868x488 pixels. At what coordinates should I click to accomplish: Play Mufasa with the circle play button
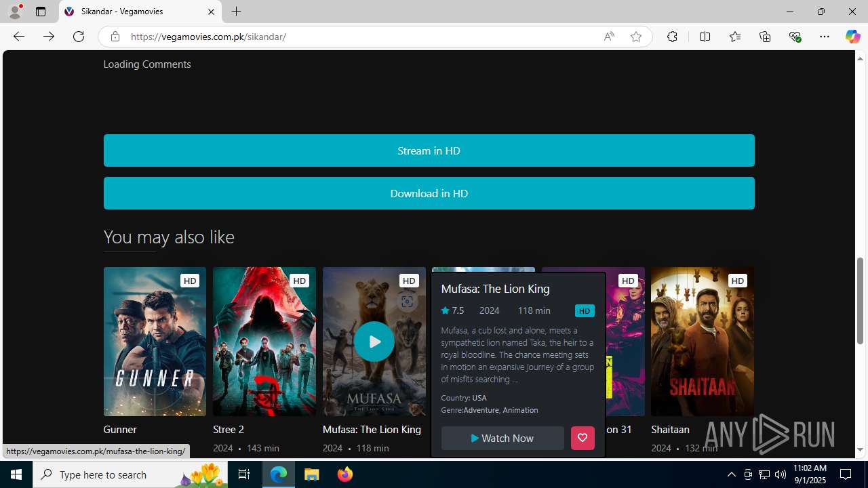tap(374, 341)
